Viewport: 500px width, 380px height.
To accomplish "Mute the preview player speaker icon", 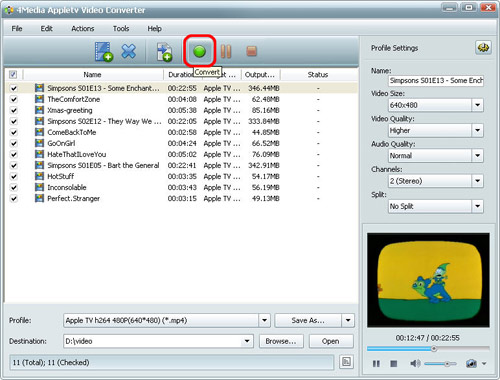I will point(415,363).
